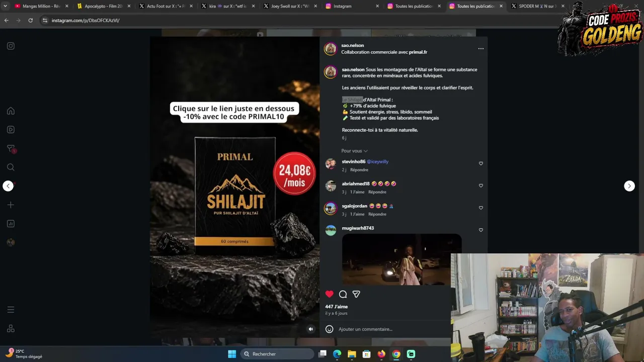Click the address bar URL
Image resolution: width=644 pixels, height=362 pixels.
[x=86, y=21]
